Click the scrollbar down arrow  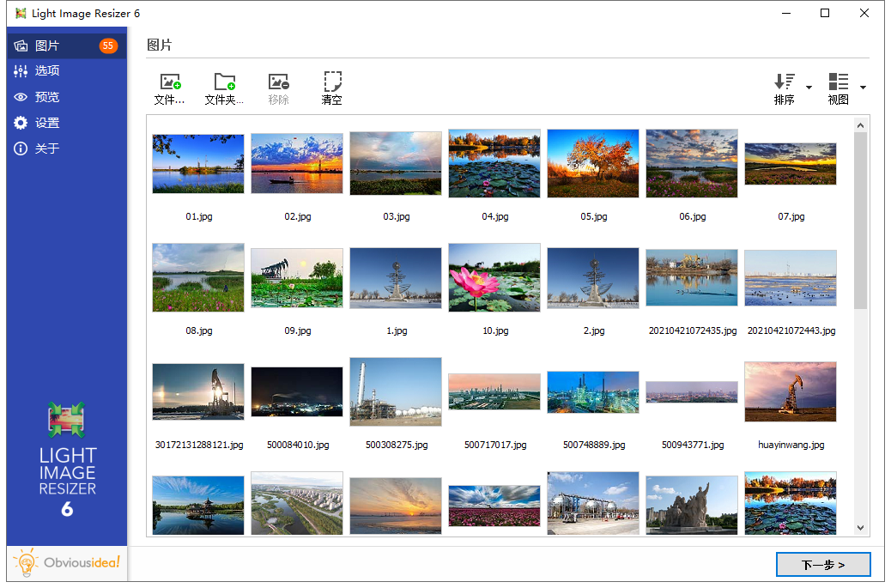point(861,528)
